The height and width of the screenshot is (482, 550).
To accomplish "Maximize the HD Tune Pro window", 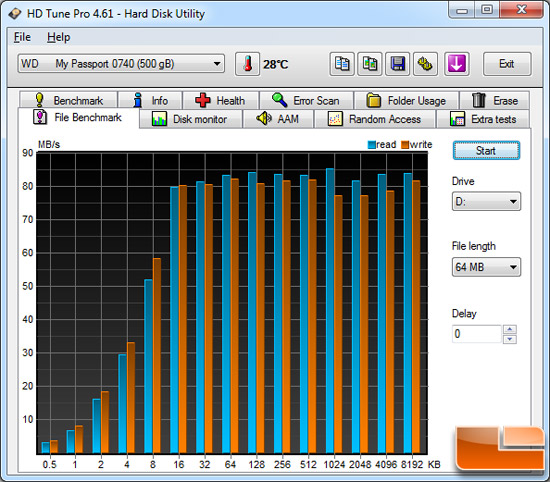I will point(487,11).
